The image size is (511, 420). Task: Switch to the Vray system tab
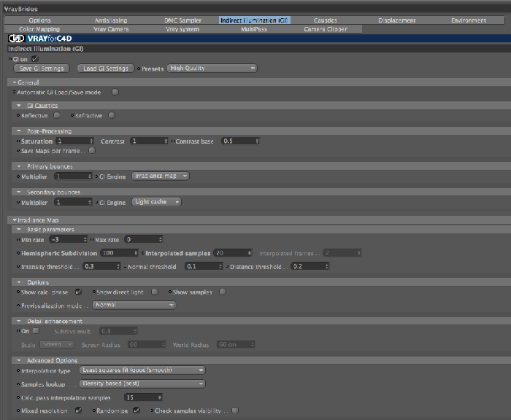(182, 29)
